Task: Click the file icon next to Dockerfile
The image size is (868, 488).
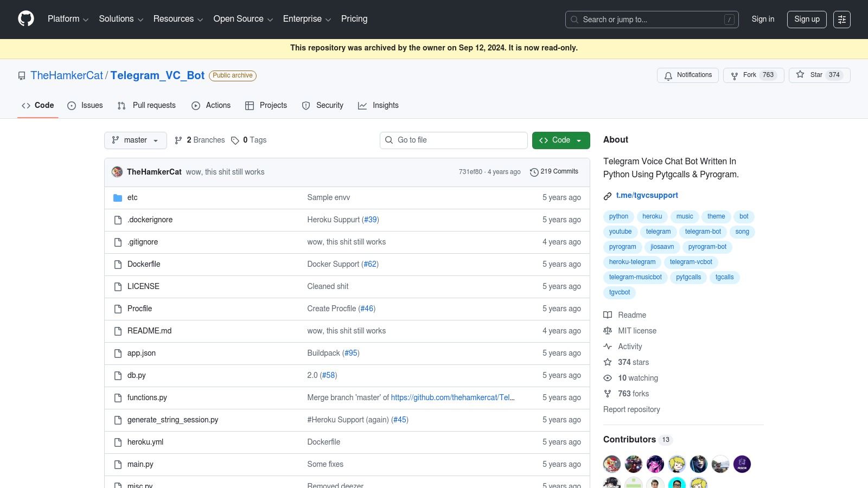Action: pyautogui.click(x=118, y=265)
